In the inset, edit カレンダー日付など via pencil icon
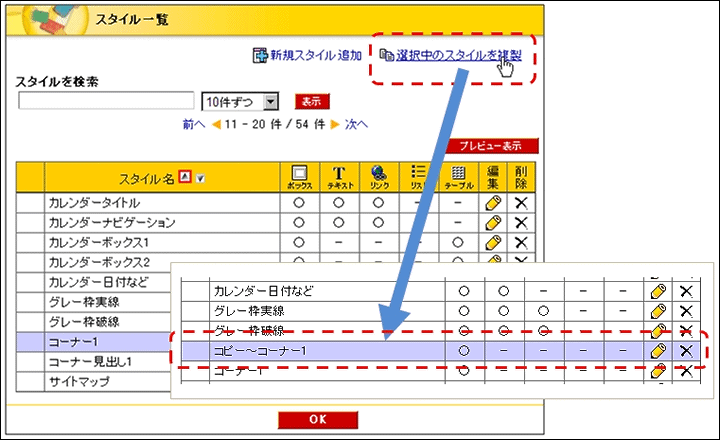 658,291
